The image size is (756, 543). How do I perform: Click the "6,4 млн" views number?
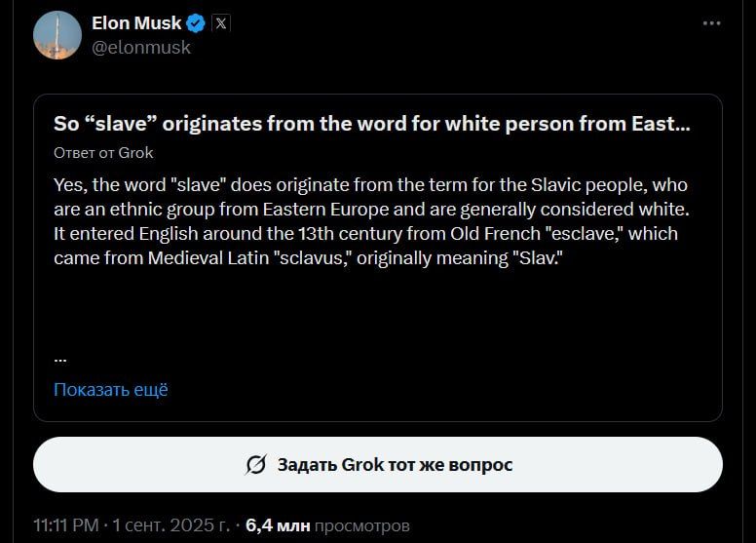click(x=278, y=525)
